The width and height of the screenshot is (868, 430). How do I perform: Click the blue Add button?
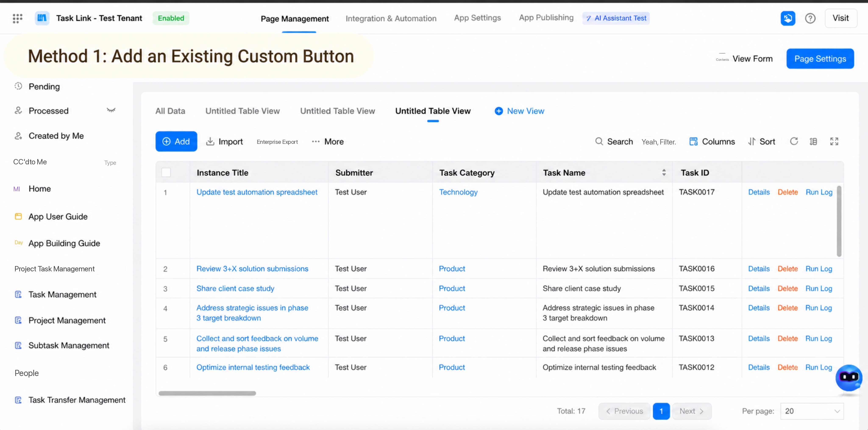[176, 141]
